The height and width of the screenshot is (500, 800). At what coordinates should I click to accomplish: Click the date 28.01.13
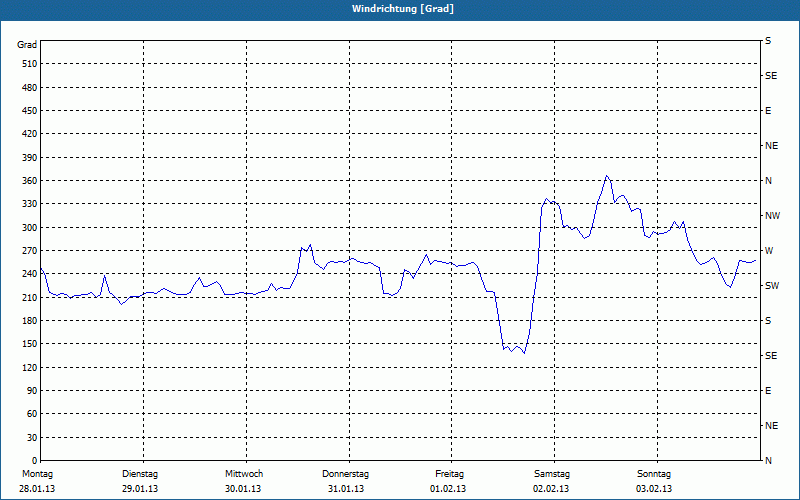pyautogui.click(x=37, y=489)
